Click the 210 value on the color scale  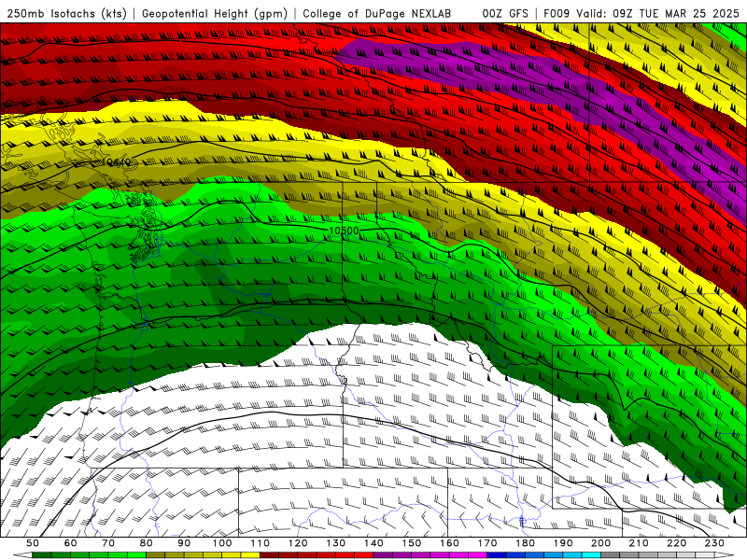coord(639,543)
